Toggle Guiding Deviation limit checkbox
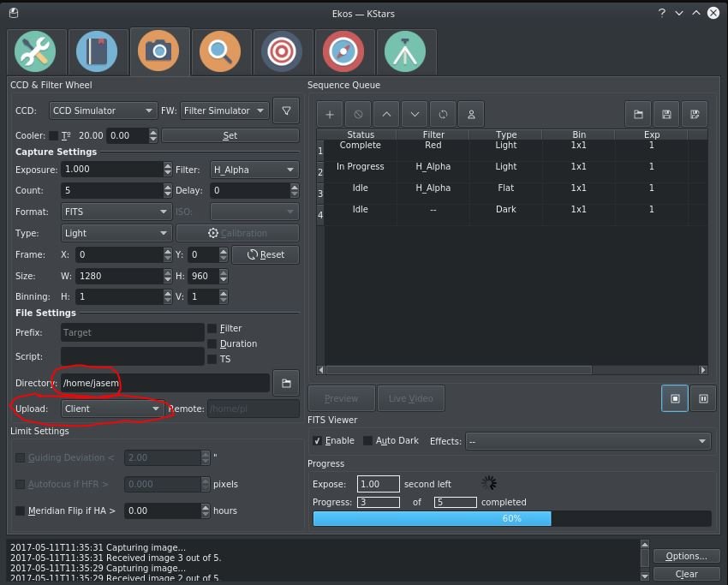 click(20, 457)
